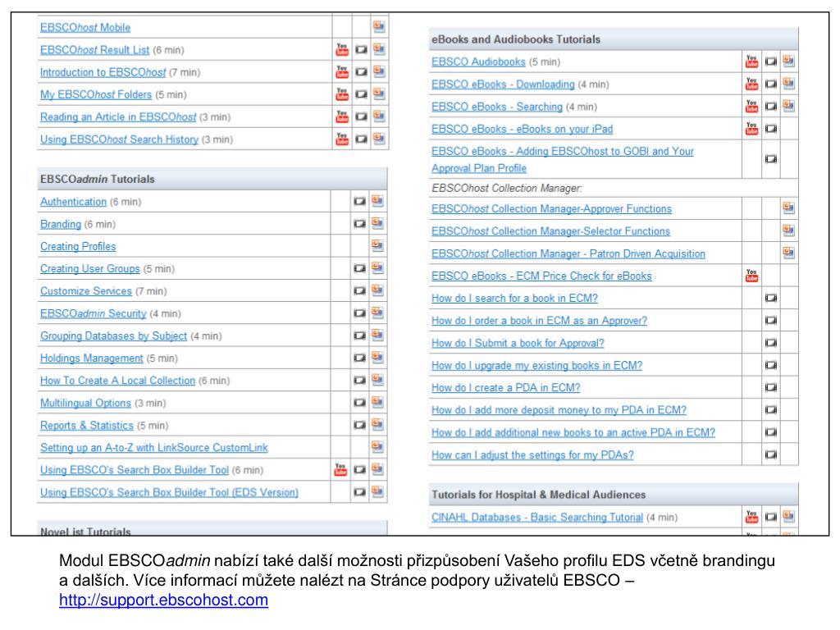Open YouTube icon for eBooks on your iPad
The width and height of the screenshot is (840, 630).
751,129
